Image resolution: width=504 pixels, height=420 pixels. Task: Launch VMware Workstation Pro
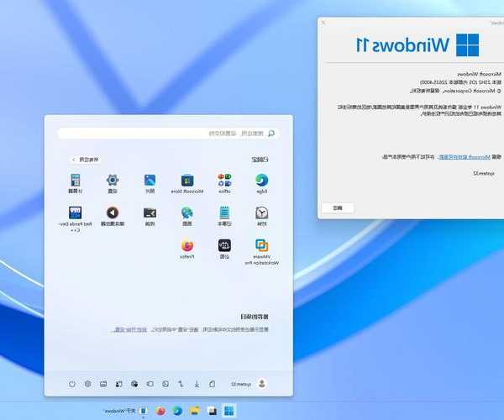(x=261, y=252)
